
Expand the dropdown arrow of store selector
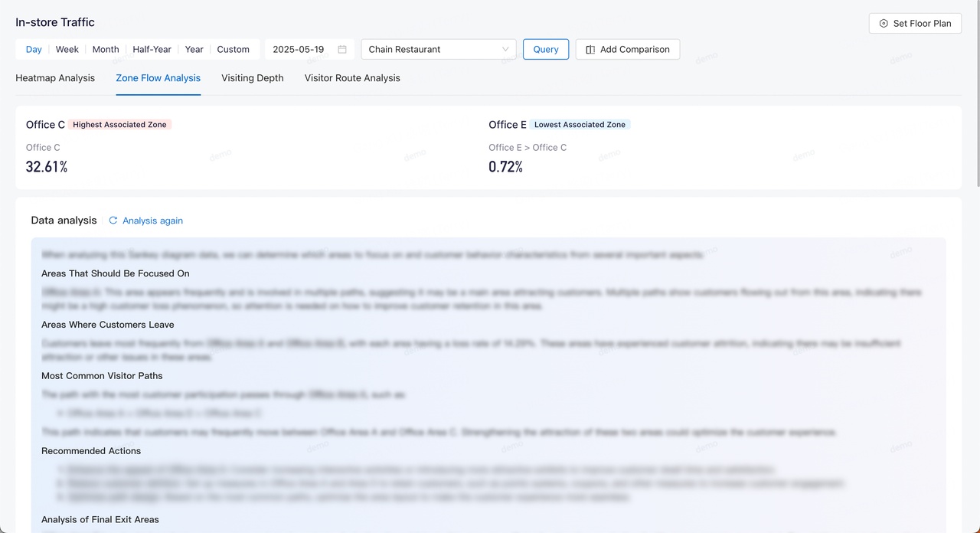(505, 50)
